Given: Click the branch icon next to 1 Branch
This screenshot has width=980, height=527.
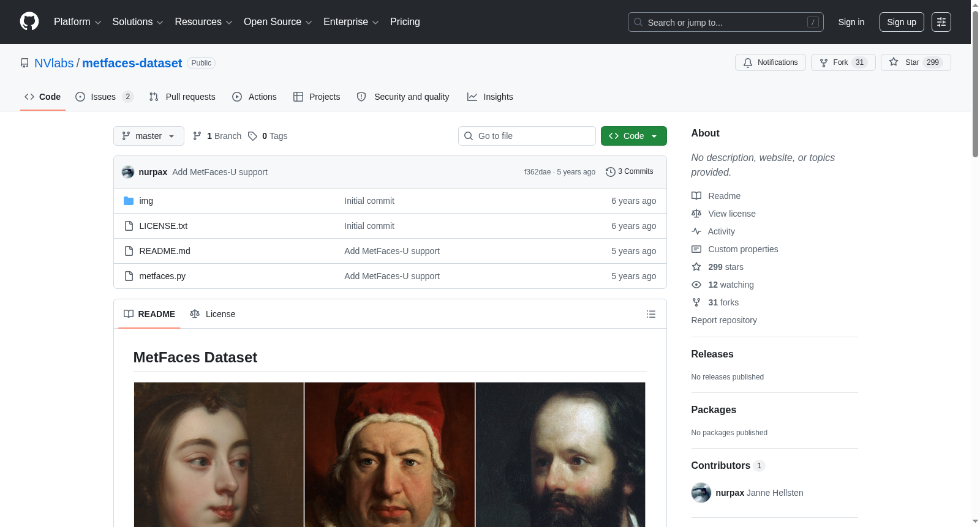Looking at the screenshot, I should [x=197, y=136].
